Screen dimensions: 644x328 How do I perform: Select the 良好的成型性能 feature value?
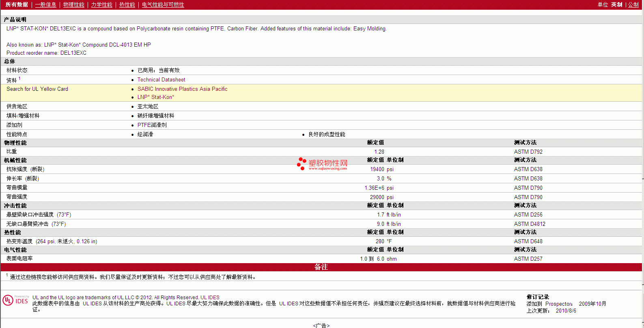pyautogui.click(x=327, y=135)
